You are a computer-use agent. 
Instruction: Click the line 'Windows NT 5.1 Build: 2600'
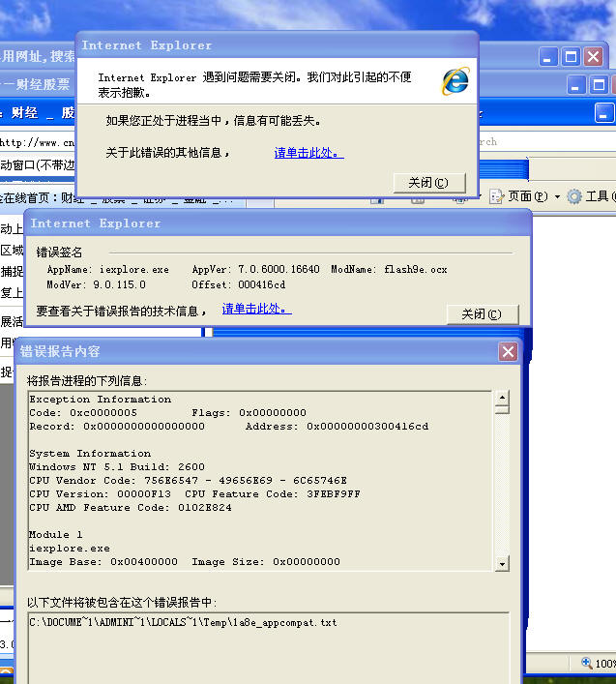pyautogui.click(x=117, y=466)
